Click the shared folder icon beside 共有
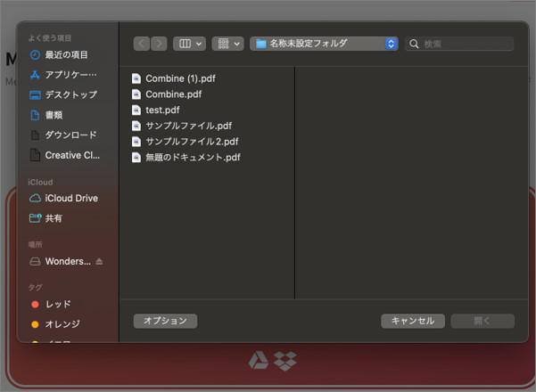536x392 pixels. click(x=35, y=218)
